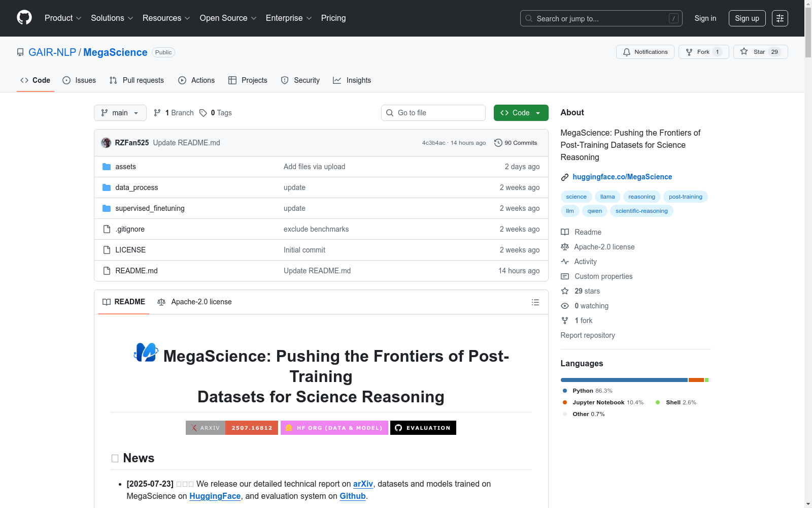Click the fork icon beside '1 fork'
This screenshot has height=508, width=812.
565,321
